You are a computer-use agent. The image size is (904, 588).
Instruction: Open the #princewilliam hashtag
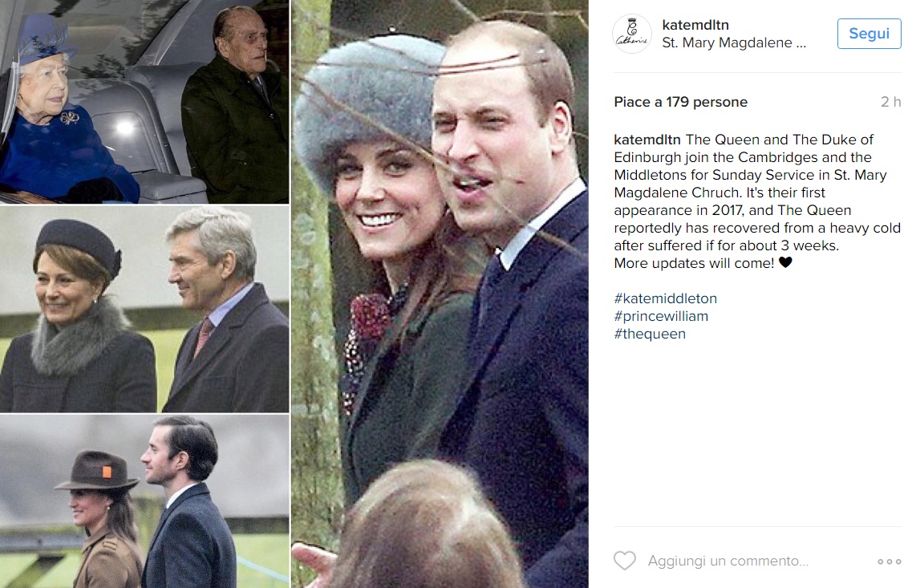661,317
